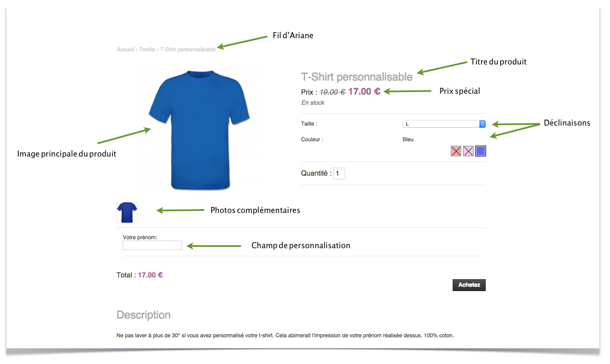
Task: Select the small dark blue t-shirt thumbnail
Action: (x=127, y=213)
